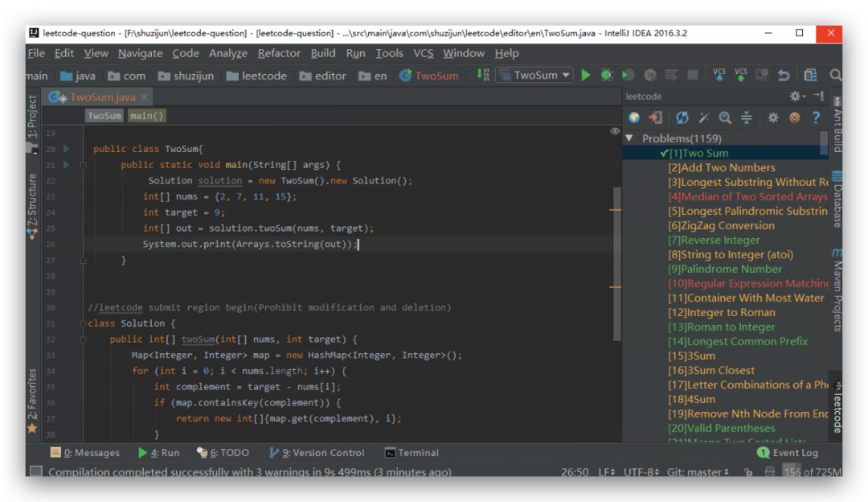
Task: Revert changes with the purple undo arrow
Action: (784, 75)
